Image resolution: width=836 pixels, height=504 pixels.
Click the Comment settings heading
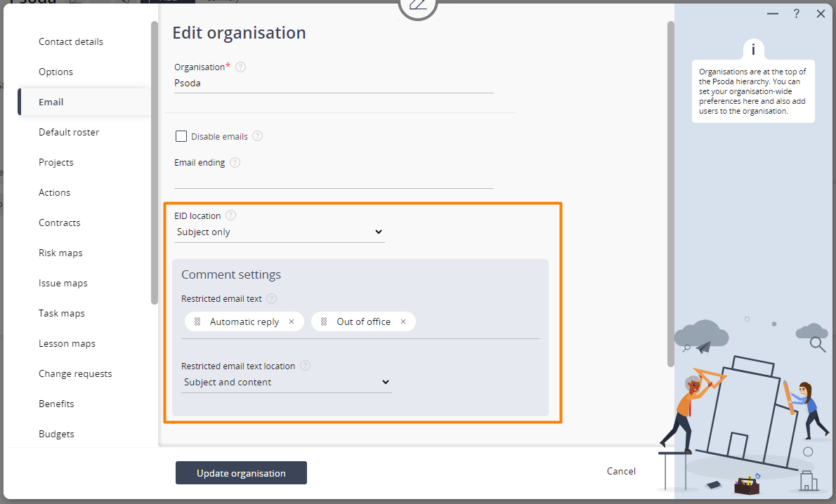(231, 274)
